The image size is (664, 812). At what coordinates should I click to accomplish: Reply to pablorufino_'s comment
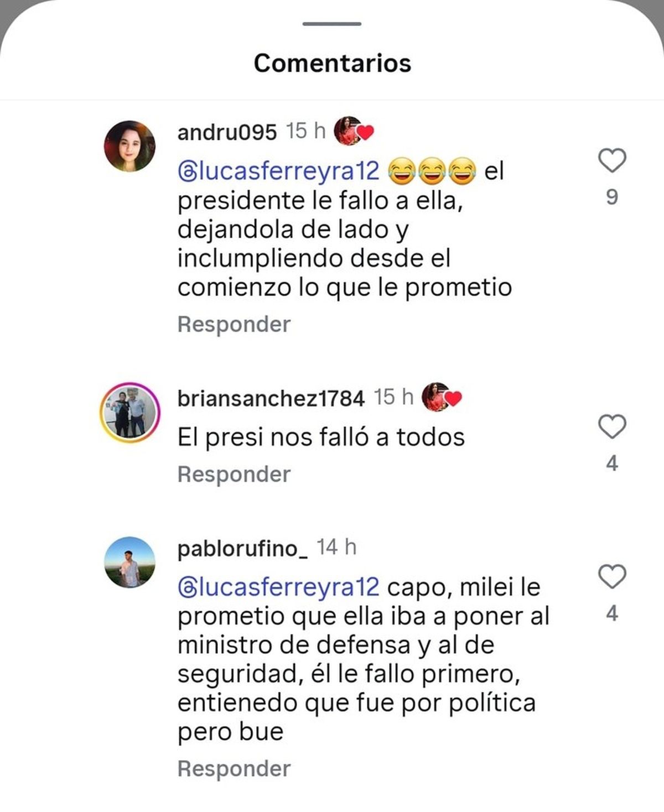pyautogui.click(x=234, y=768)
